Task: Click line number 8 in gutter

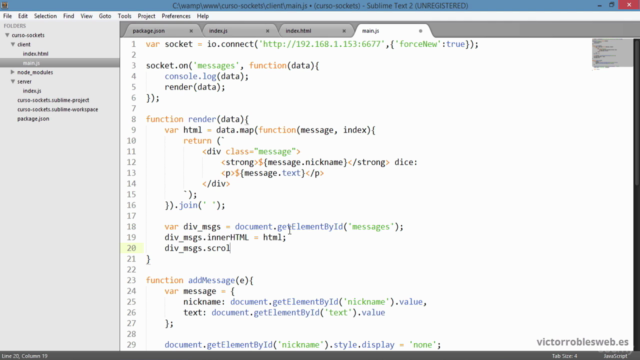Action: coord(133,119)
